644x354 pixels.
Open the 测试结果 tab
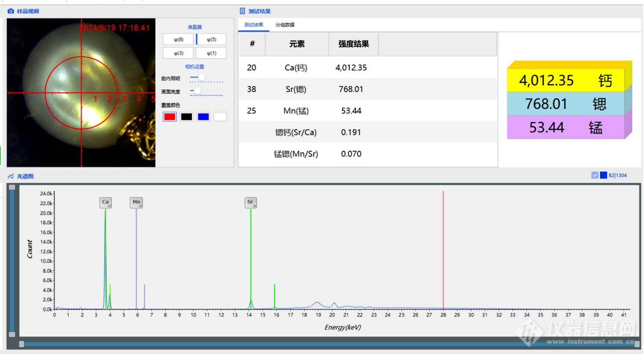coord(254,25)
